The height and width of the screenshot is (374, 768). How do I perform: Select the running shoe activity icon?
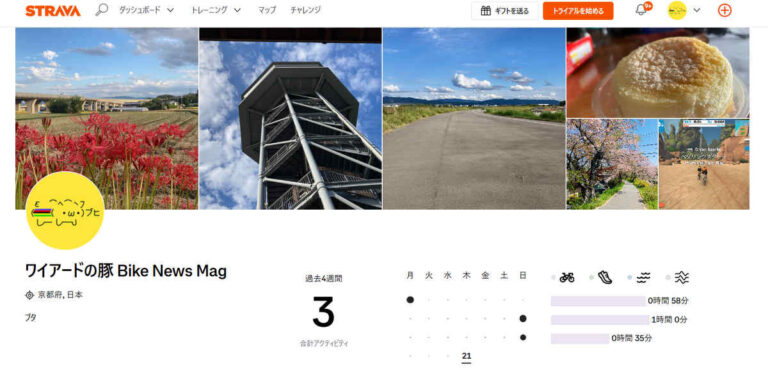click(x=605, y=278)
